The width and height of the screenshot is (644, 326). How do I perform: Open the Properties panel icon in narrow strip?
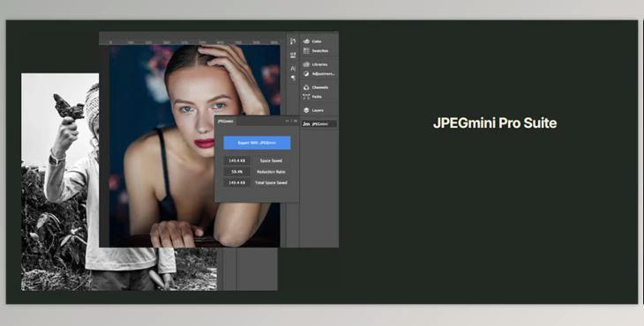pos(293,55)
